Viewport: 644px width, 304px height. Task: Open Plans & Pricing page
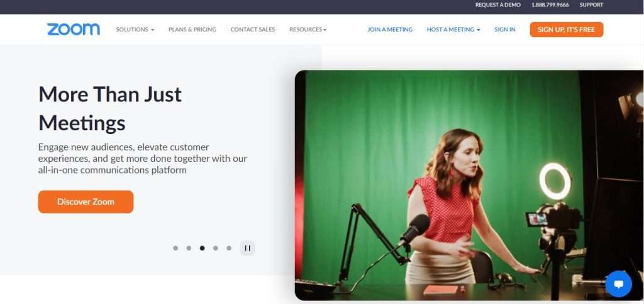click(192, 30)
